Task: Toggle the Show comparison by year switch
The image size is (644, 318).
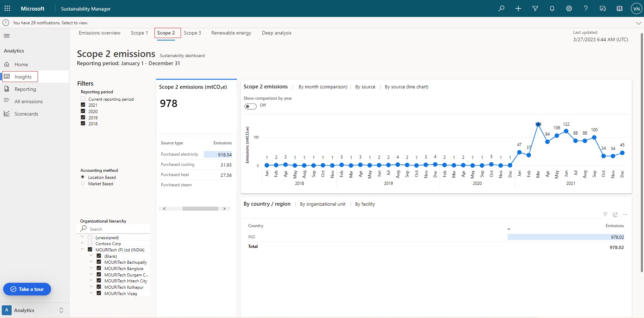Action: (250, 106)
